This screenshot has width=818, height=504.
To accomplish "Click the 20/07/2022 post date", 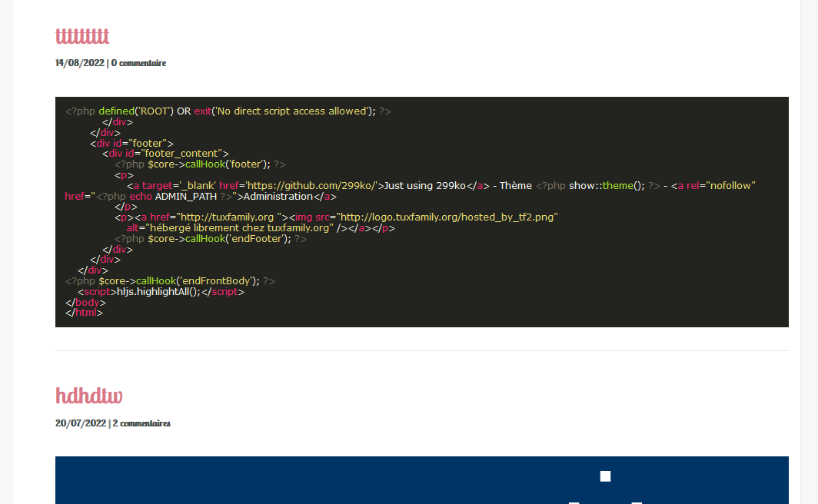I will point(80,423).
